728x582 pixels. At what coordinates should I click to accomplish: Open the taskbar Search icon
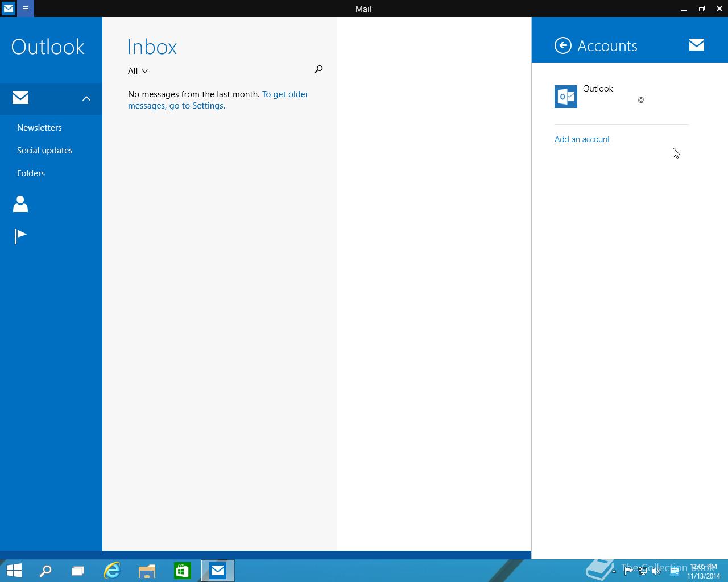(45, 571)
